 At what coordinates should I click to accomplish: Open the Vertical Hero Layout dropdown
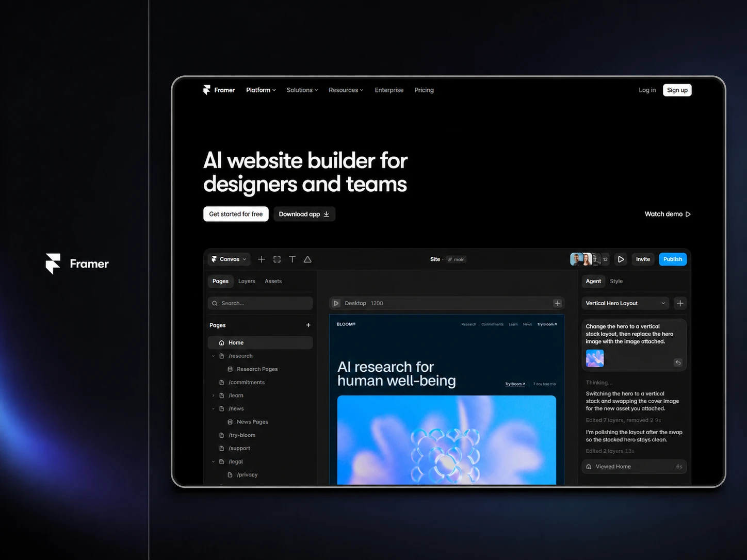point(625,303)
